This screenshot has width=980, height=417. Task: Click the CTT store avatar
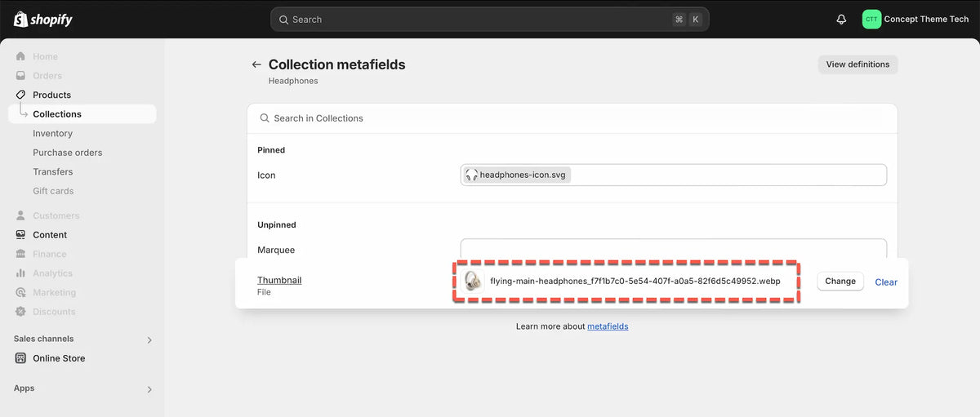point(871,20)
